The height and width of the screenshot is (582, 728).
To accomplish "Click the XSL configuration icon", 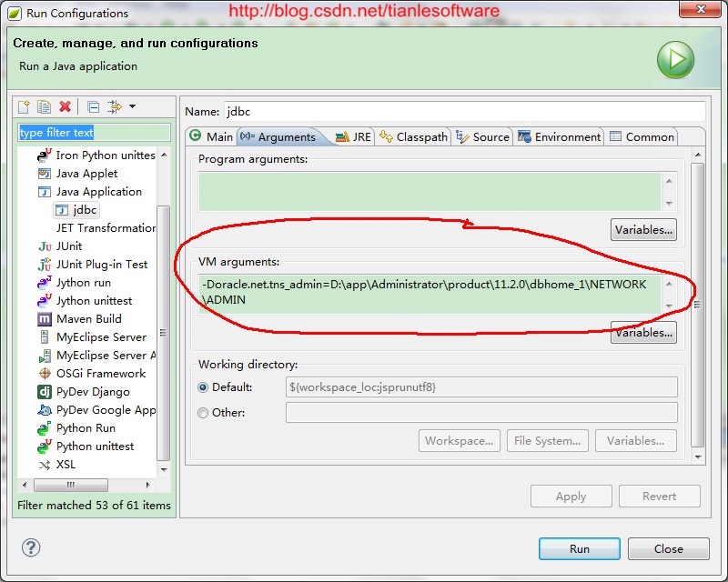I will pos(45,465).
